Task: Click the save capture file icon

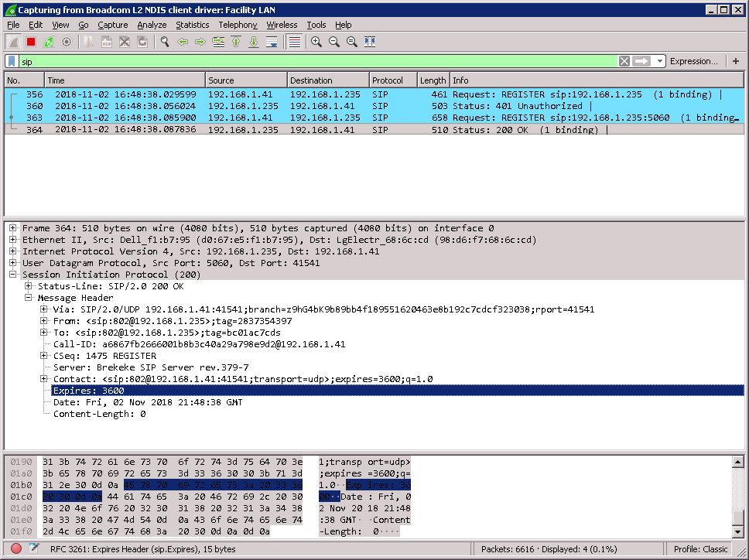Action: [107, 42]
